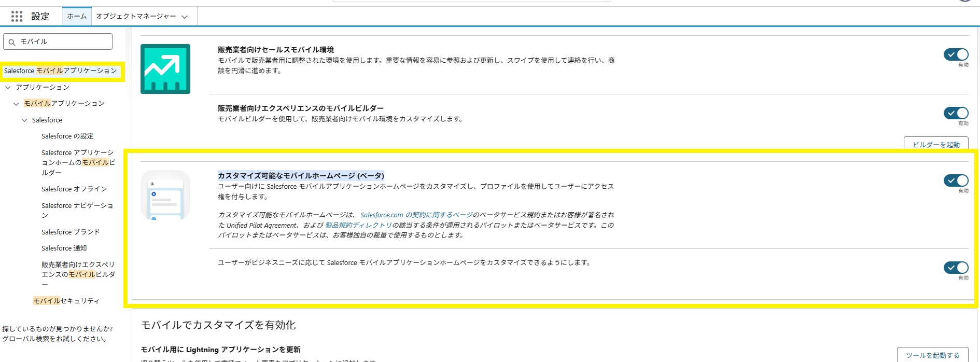Viewport: 980px width, 362px height.
Task: Switch to the ホーム tab
Action: tap(77, 17)
